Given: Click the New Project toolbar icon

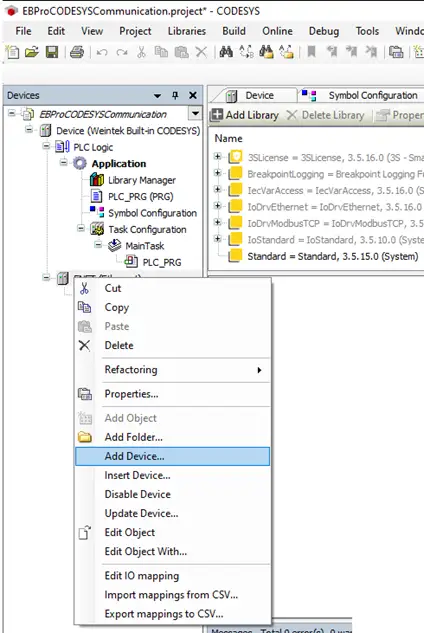Looking at the screenshot, I should pos(12,52).
